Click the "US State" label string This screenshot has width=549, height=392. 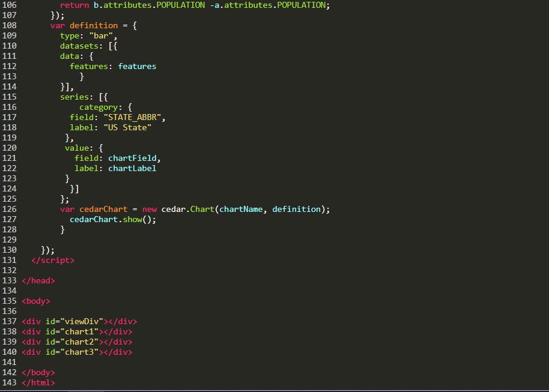click(127, 127)
